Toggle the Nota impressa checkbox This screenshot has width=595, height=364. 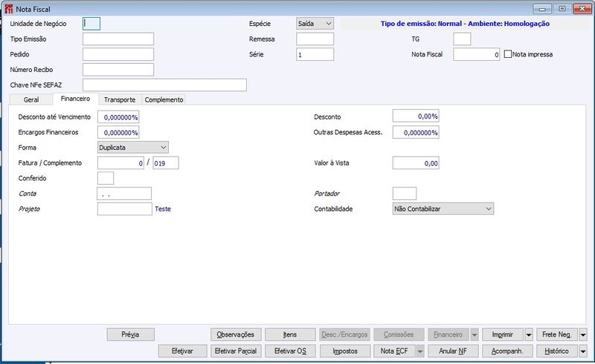pyautogui.click(x=508, y=54)
